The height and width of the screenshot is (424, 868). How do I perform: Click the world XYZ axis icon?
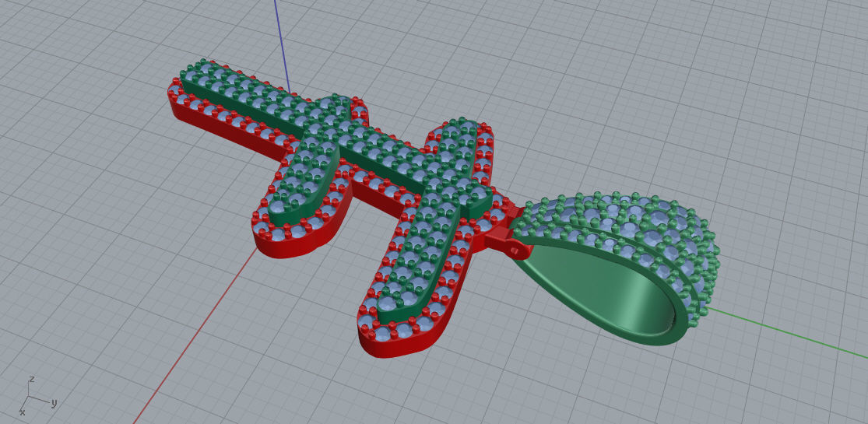click(37, 395)
